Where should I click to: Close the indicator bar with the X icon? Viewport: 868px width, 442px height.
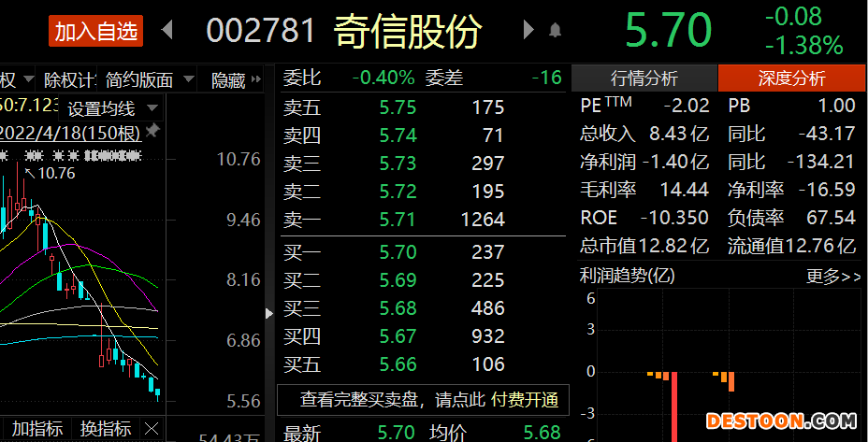tap(151, 429)
